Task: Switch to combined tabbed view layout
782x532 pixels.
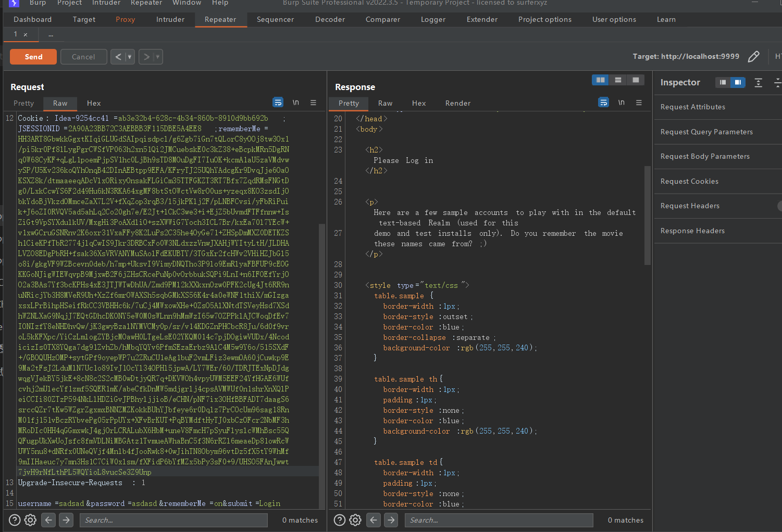Action: point(636,80)
